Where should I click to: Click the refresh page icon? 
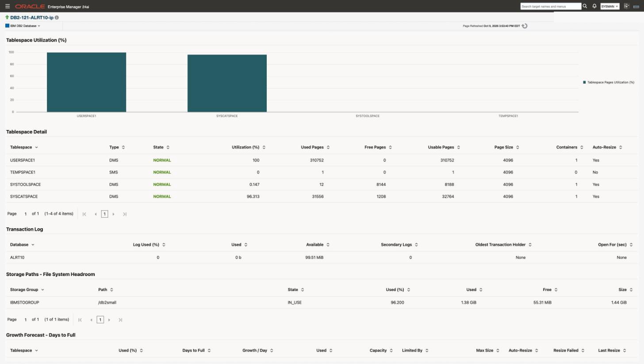pyautogui.click(x=525, y=26)
